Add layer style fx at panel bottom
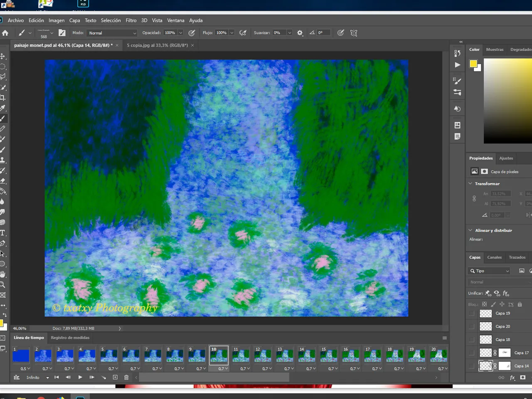 [x=512, y=377]
